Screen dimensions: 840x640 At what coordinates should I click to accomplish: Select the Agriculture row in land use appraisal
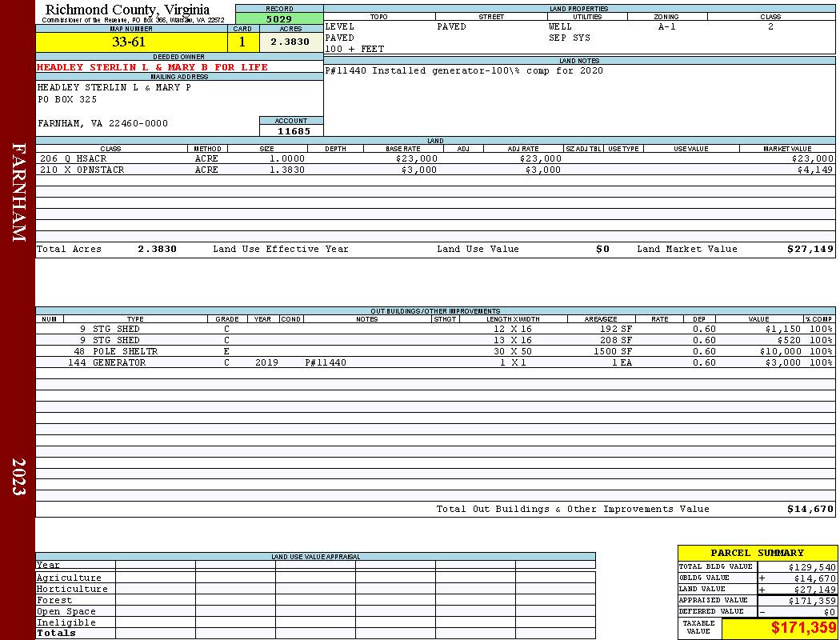pos(315,578)
